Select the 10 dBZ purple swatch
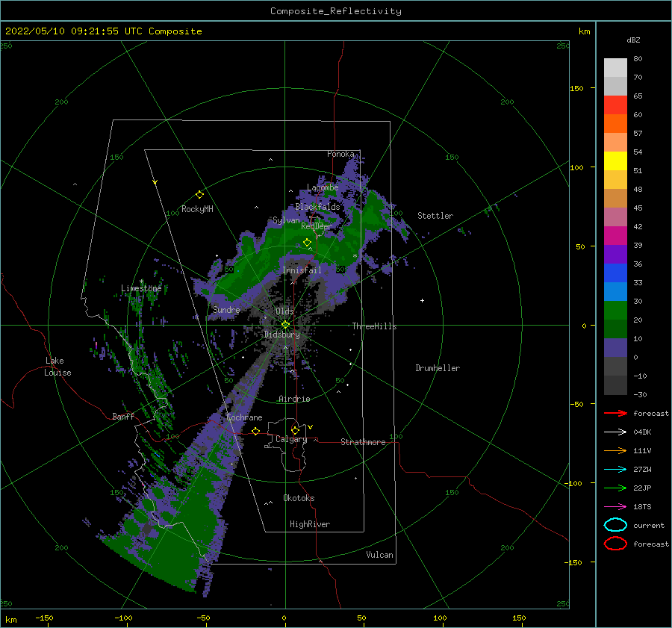Image resolution: width=672 pixels, height=628 pixels. [x=615, y=348]
